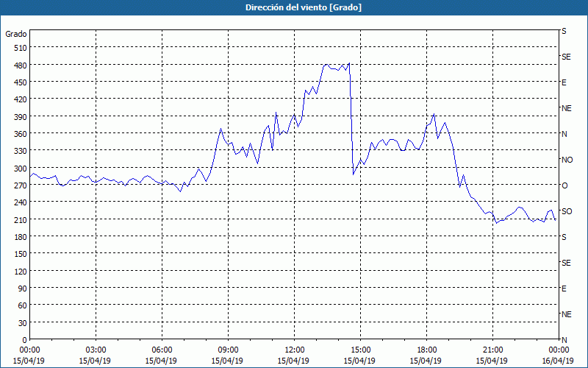This screenshot has width=588, height=368.
Task: Click the 'SE' compass label level with 480
Action: 566,57
